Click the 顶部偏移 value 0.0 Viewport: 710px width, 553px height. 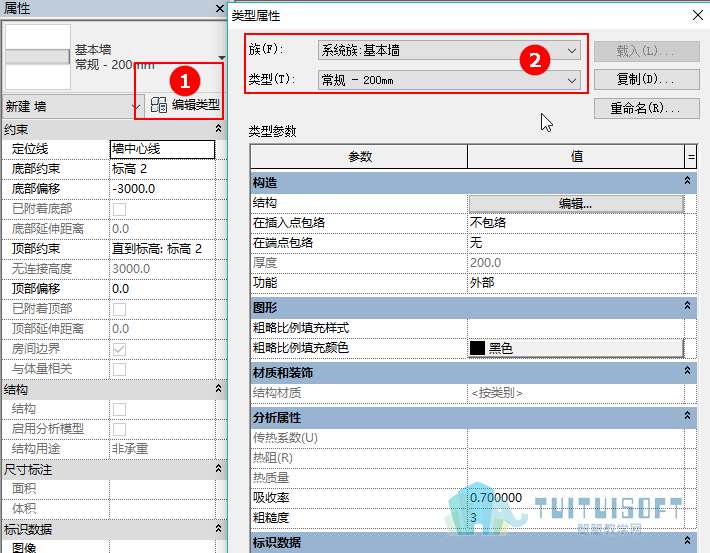click(163, 289)
